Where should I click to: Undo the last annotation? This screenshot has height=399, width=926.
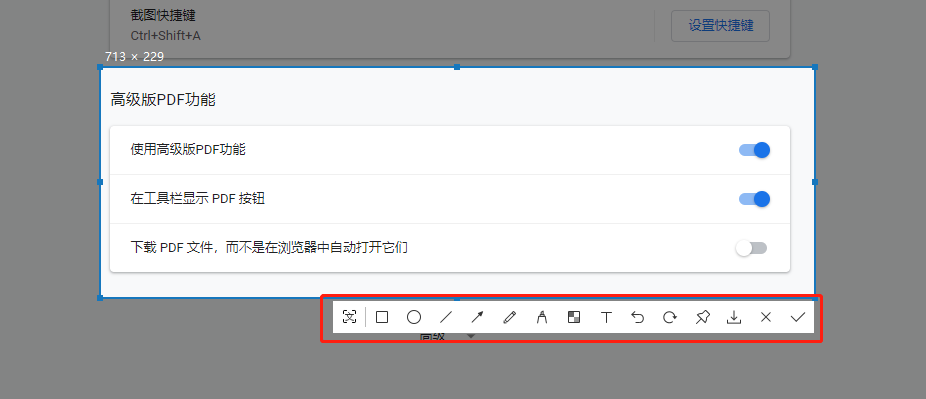638,318
